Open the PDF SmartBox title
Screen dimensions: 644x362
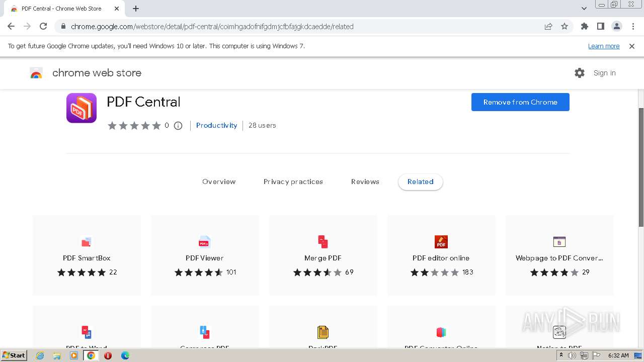(x=87, y=258)
